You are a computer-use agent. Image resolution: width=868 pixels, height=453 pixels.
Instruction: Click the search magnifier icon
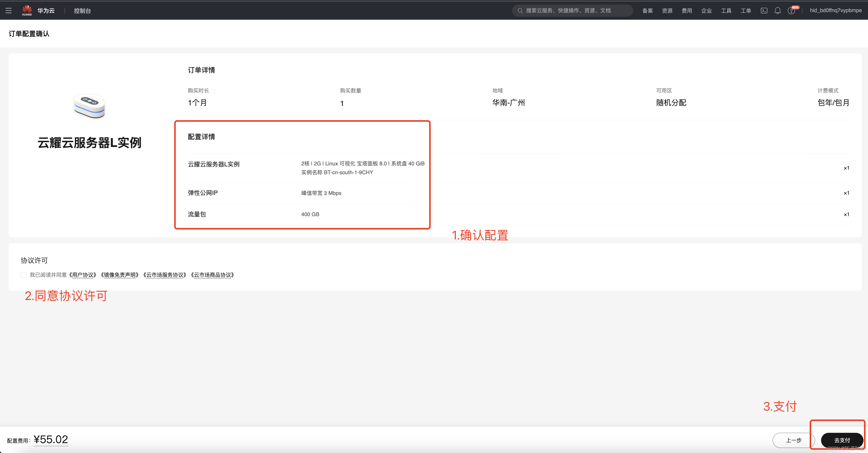(x=520, y=11)
